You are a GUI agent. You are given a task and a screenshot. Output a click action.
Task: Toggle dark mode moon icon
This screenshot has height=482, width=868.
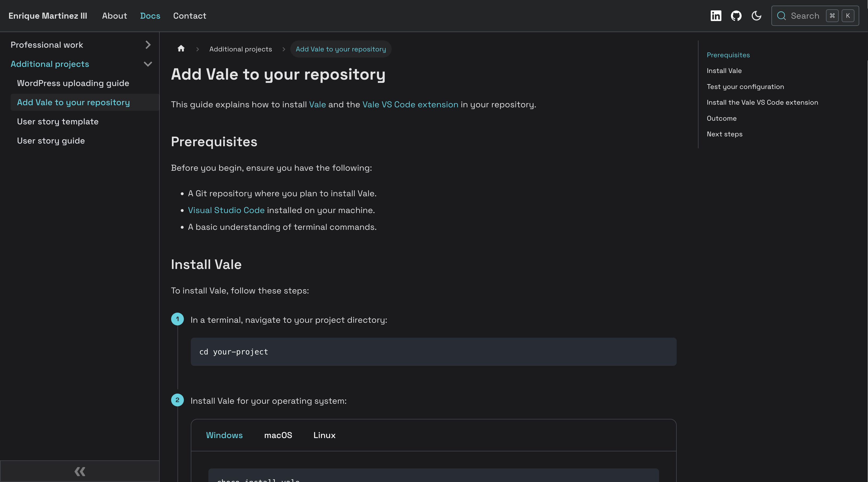tap(756, 16)
